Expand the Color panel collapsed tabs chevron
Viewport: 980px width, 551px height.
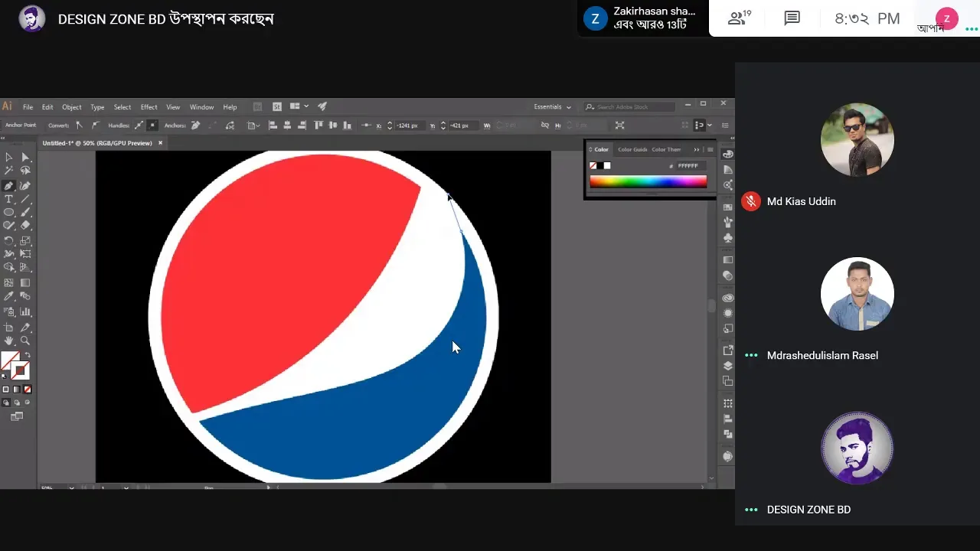click(697, 150)
